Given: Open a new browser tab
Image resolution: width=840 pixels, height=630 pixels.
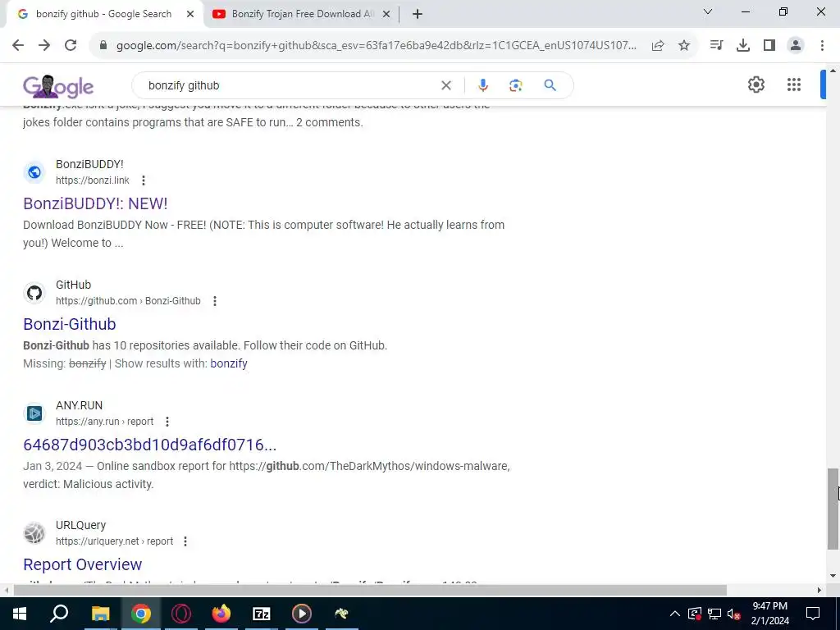Looking at the screenshot, I should (418, 15).
